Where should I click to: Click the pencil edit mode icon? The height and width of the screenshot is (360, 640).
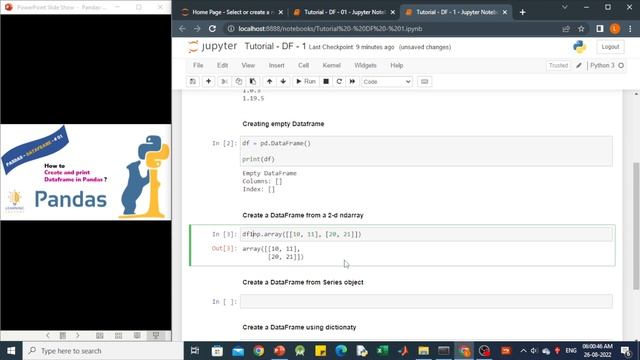(x=579, y=65)
